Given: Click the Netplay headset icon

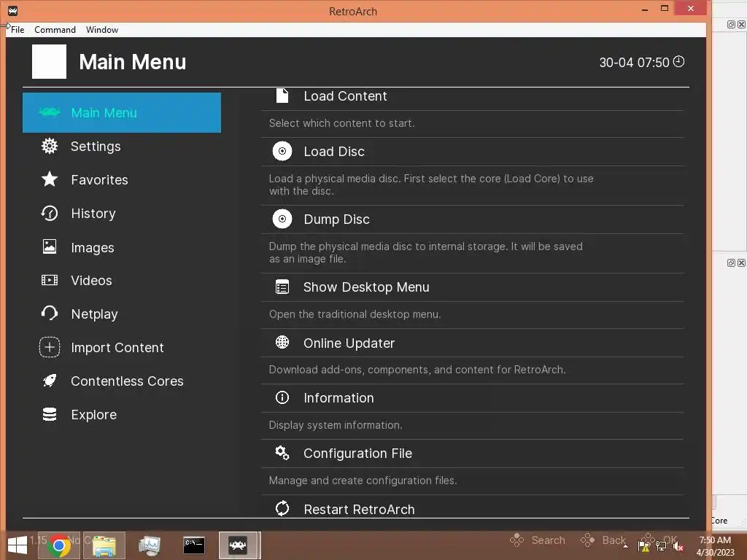Looking at the screenshot, I should pos(50,314).
